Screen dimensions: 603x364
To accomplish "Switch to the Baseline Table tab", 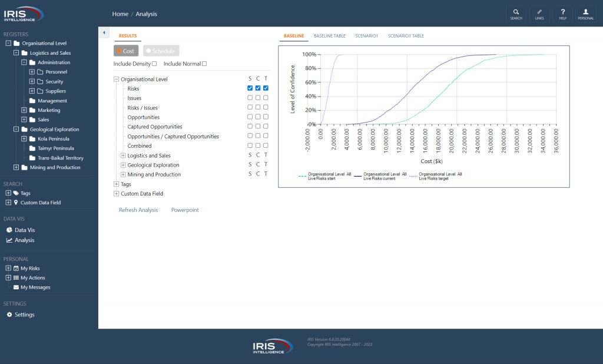I will pos(329,36).
